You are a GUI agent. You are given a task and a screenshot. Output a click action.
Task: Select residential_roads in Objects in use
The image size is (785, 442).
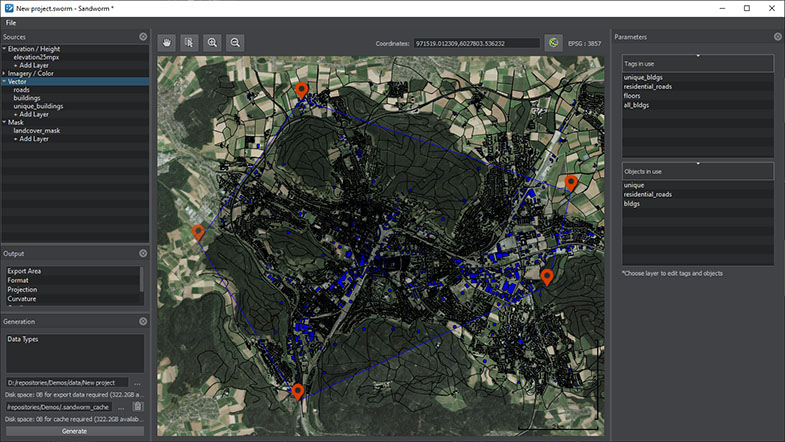pos(647,194)
